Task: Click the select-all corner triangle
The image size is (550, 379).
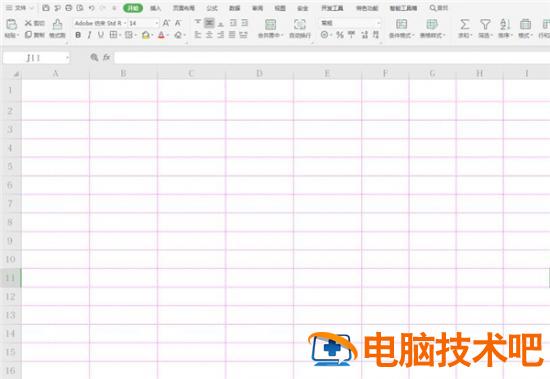Action: (16, 74)
